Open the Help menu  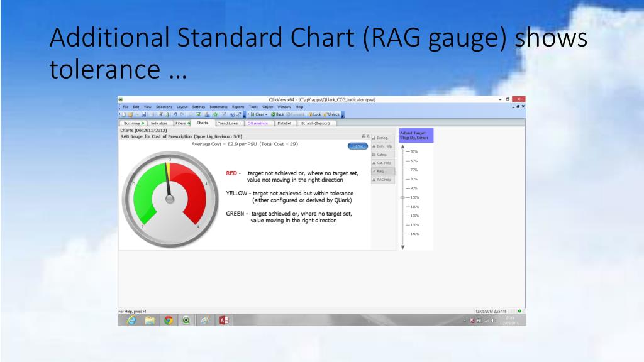(299, 107)
